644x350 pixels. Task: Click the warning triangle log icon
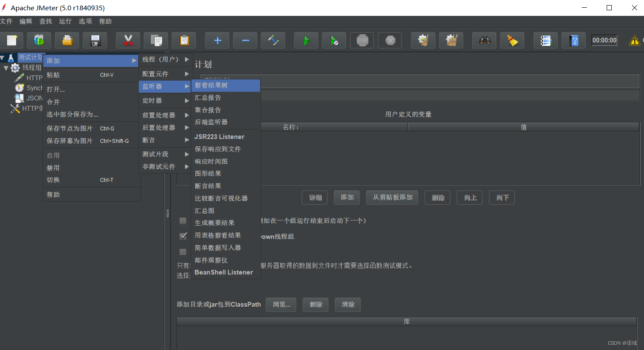pyautogui.click(x=634, y=40)
